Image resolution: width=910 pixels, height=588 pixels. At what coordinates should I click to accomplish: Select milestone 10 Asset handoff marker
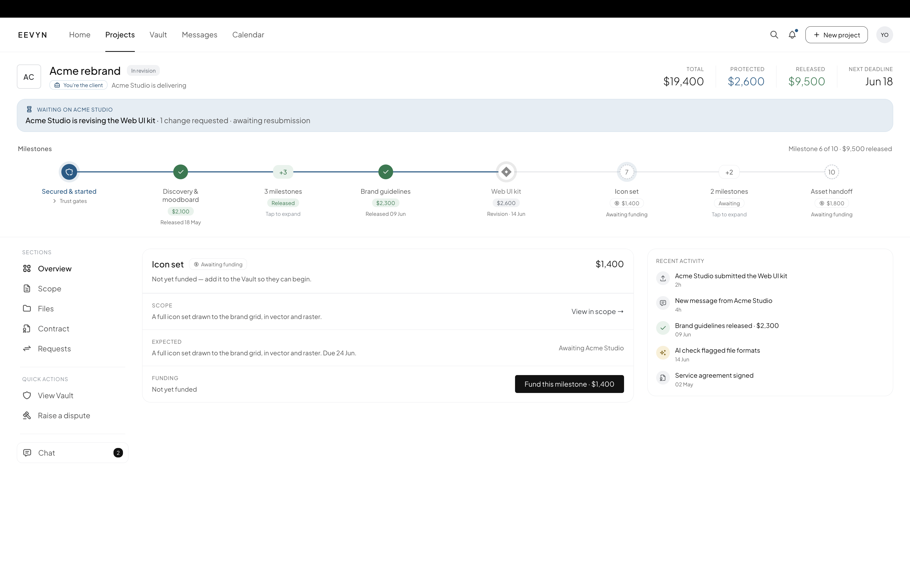click(832, 172)
